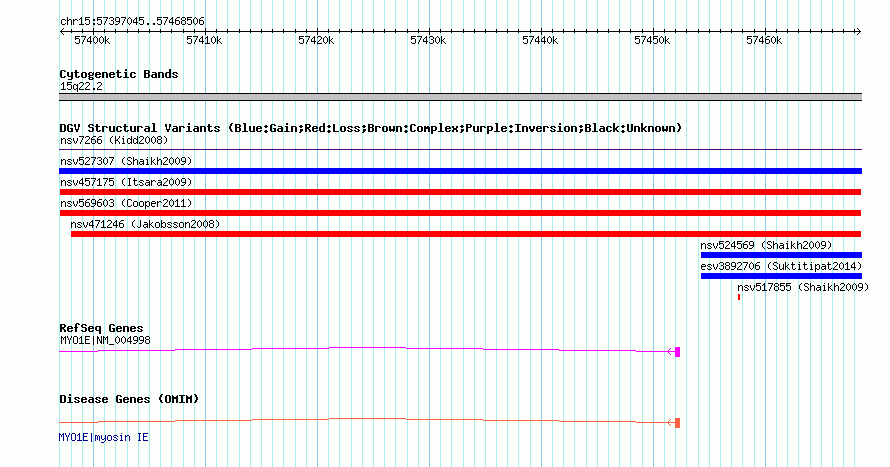Click the 57400k ruler tick label
Viewport: 890px width, 467px height.
pyautogui.click(x=93, y=40)
